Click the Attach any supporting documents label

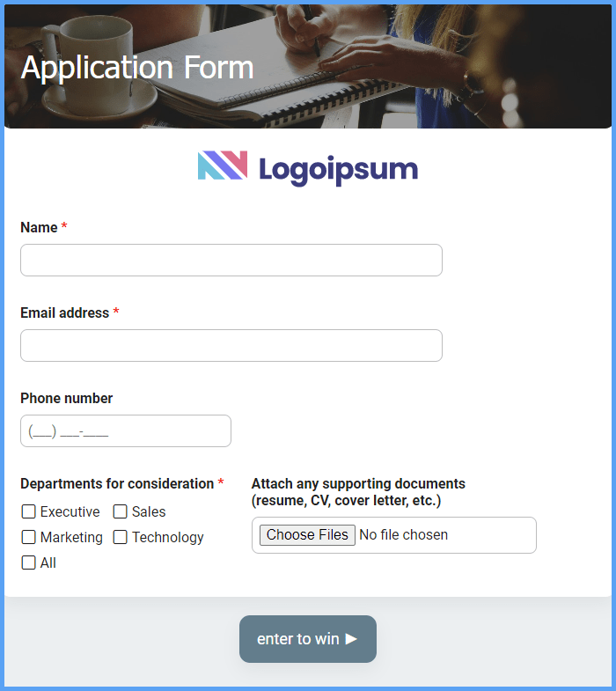click(358, 492)
